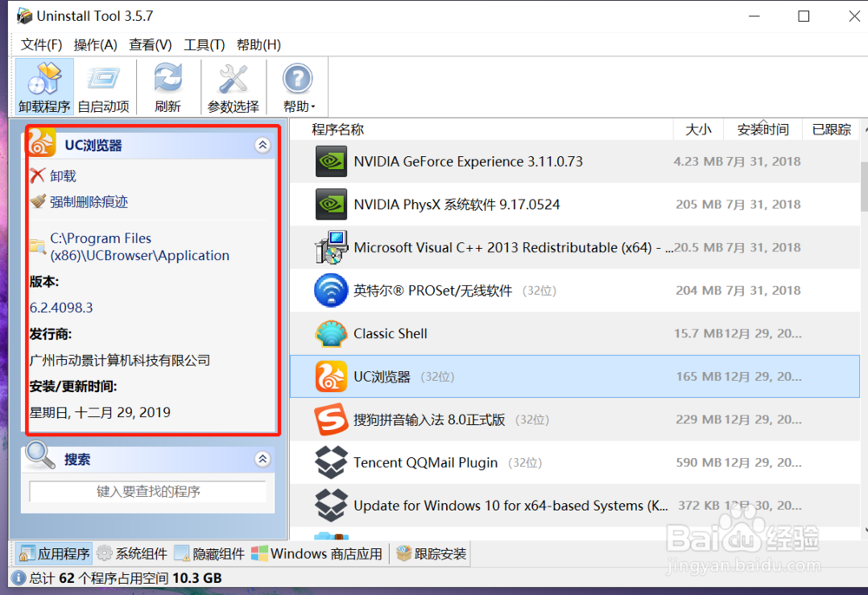This screenshot has width=868, height=595.
Task: Click the 强制删除痕迹 force removal link
Action: pos(89,202)
